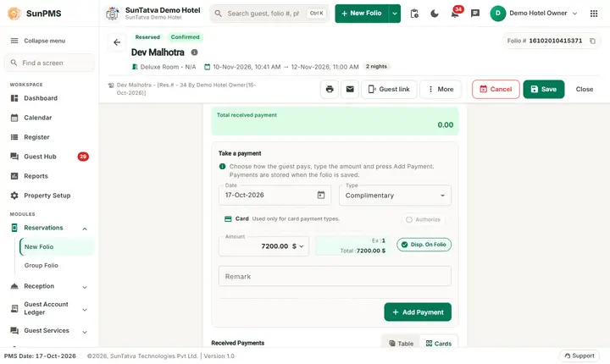Open Reports in sidebar

(49, 176)
